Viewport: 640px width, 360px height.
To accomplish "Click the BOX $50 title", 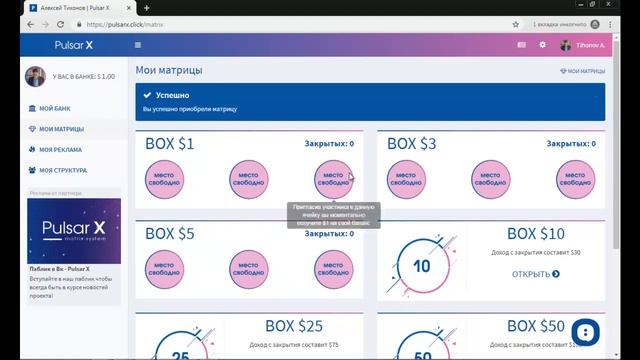I will (536, 326).
